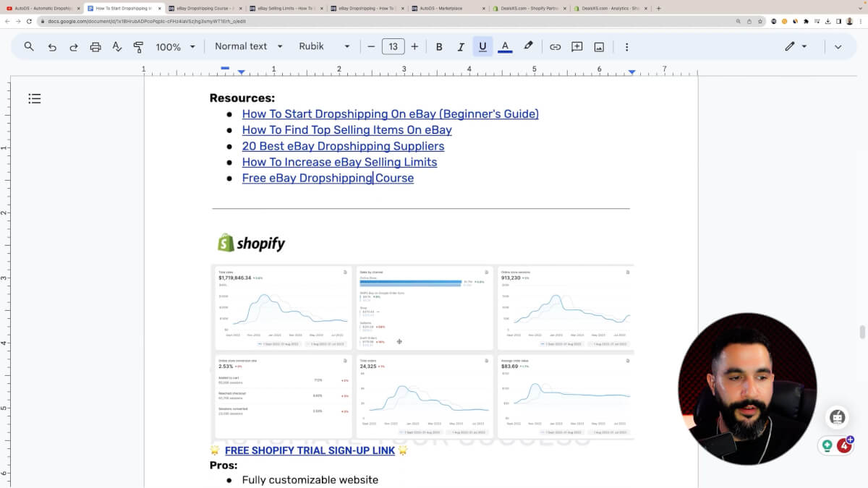Activate the paint format tool

tap(138, 46)
